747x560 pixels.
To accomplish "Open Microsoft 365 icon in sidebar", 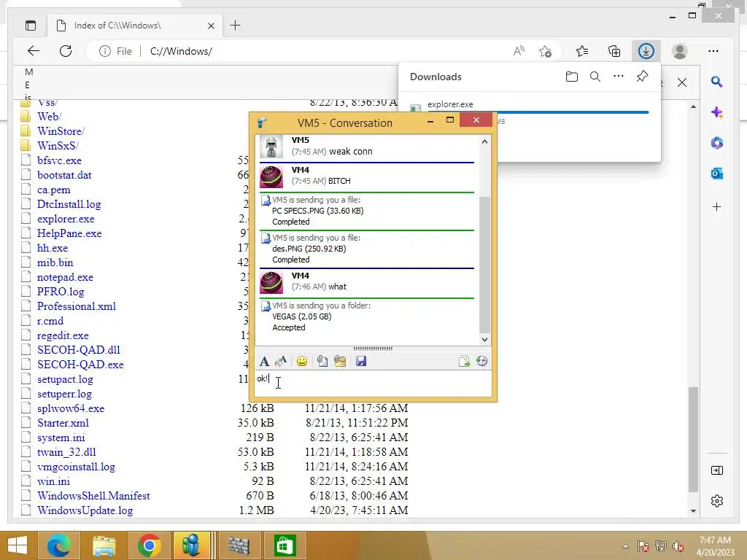I will click(x=716, y=143).
